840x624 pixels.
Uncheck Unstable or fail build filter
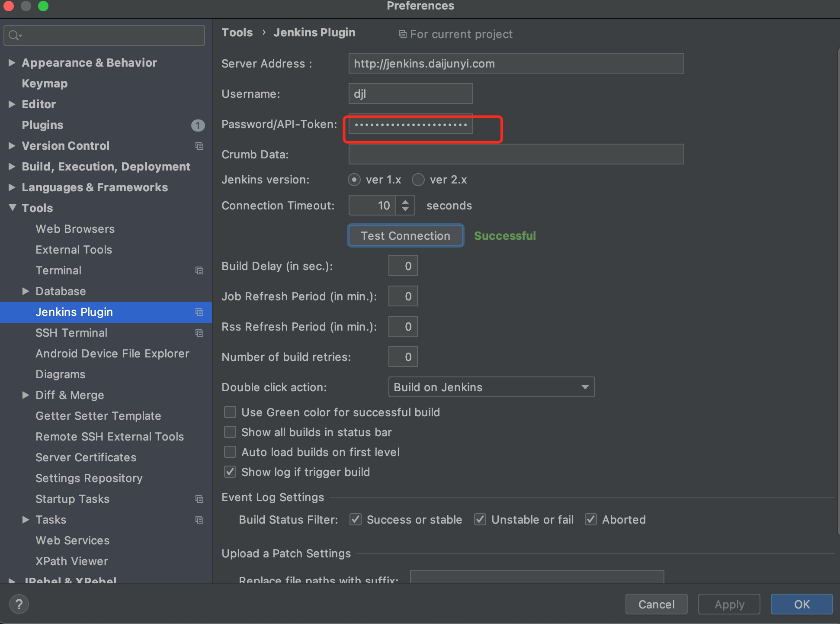coord(480,519)
